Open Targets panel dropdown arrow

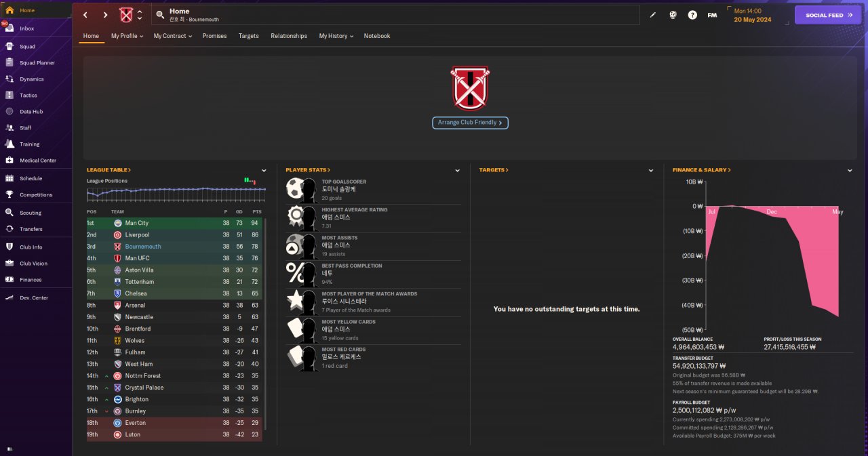click(651, 171)
